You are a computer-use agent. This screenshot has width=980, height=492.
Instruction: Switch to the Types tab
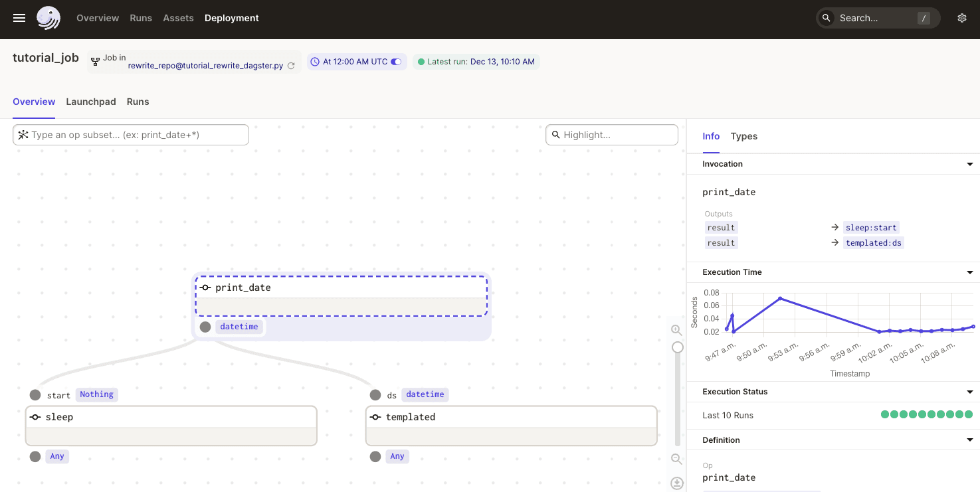click(743, 136)
